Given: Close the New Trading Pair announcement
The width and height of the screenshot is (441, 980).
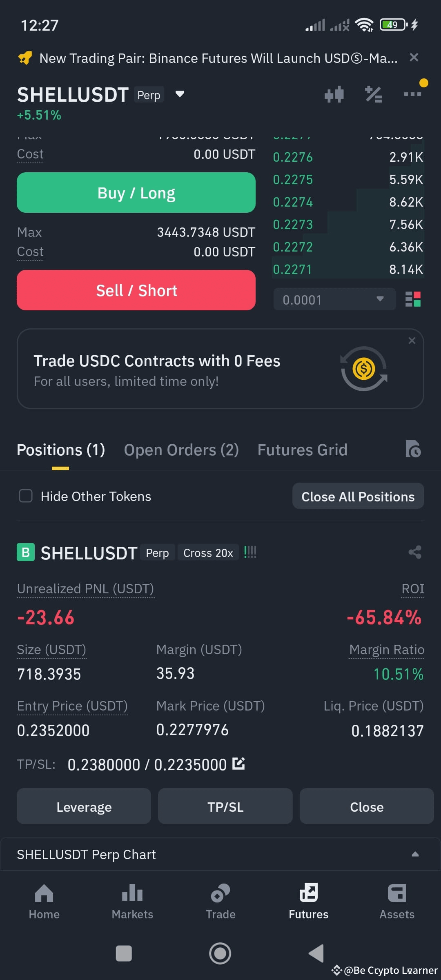Looking at the screenshot, I should (414, 58).
